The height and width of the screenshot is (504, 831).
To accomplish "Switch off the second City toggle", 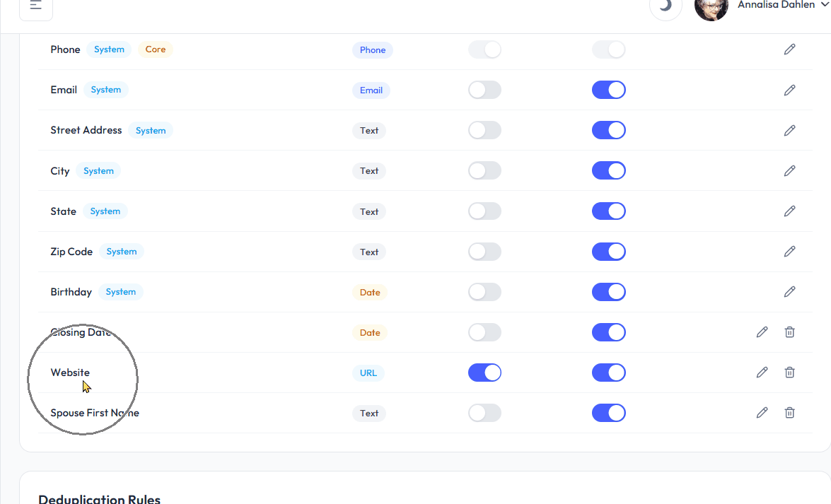I will (x=608, y=170).
